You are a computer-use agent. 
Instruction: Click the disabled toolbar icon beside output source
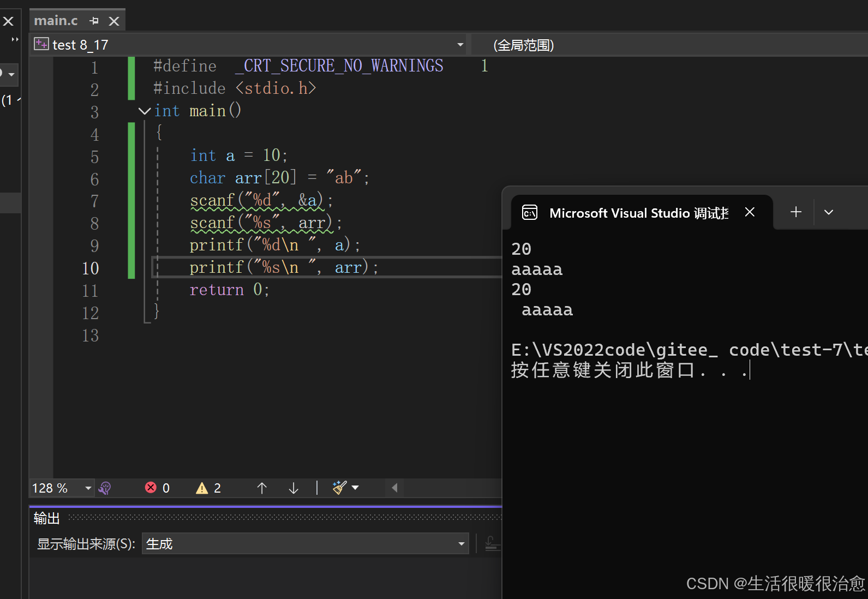(492, 543)
